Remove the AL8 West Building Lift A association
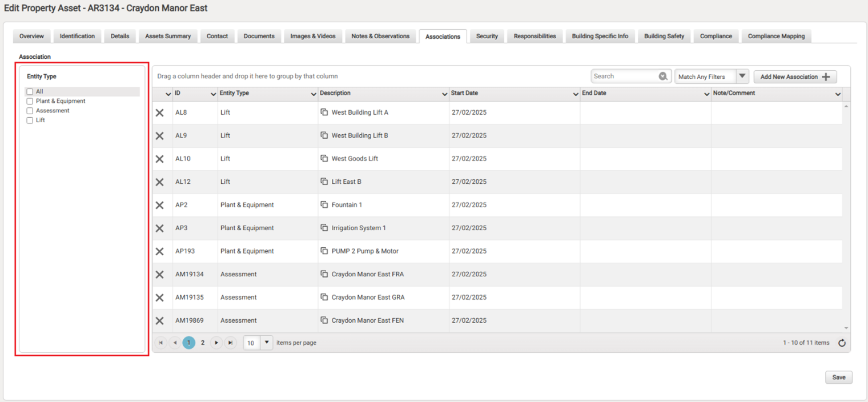Screen dimensions: 868x402 point(160,112)
